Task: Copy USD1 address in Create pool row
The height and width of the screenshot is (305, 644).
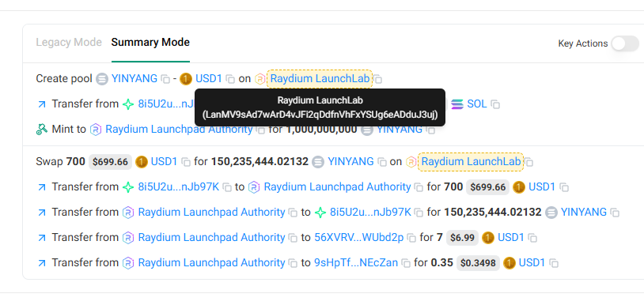Action: pos(230,79)
